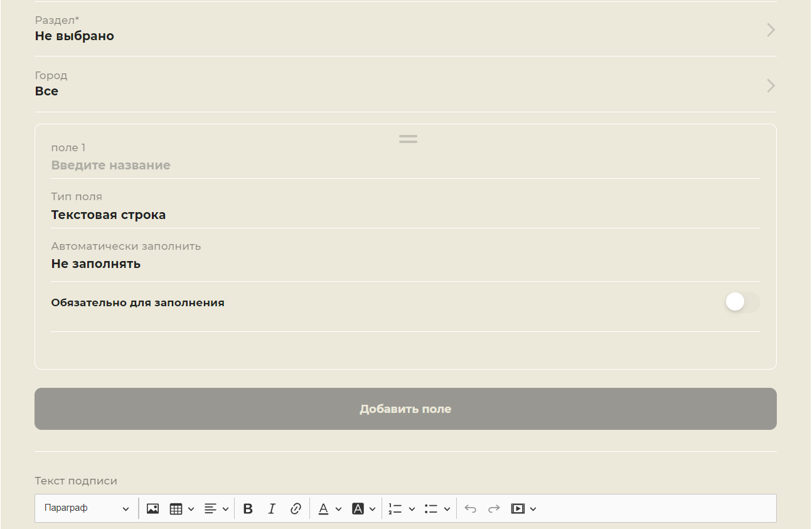Click the undo arrow in editor
The image size is (812, 529).
470,509
